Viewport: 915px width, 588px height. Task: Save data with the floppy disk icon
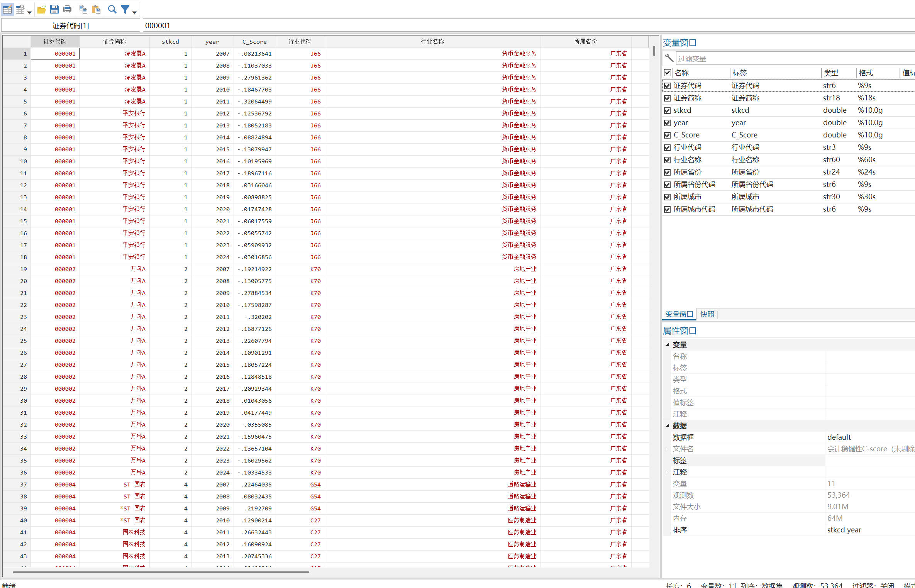(x=54, y=9)
